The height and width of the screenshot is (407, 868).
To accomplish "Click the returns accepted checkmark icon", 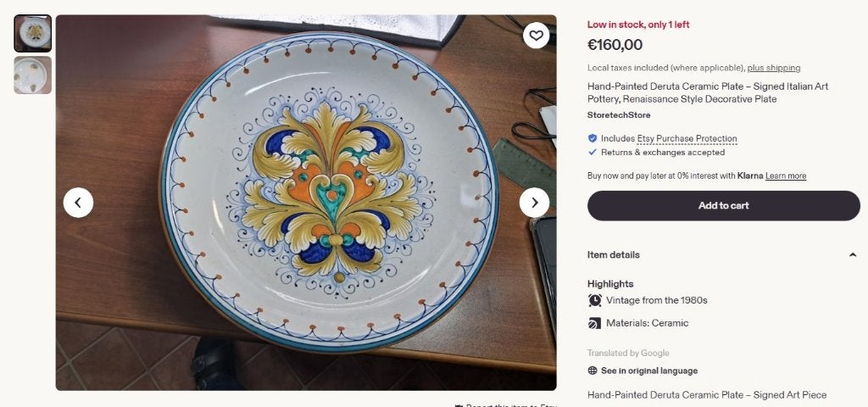I will point(593,153).
